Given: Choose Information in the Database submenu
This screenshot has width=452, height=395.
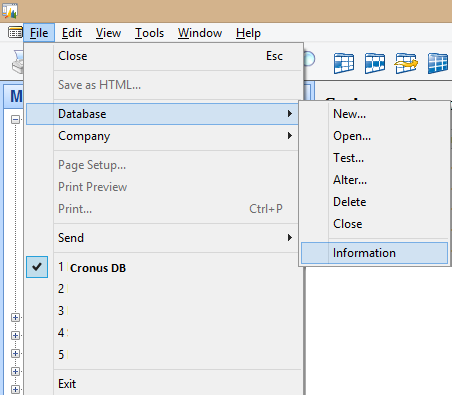Looking at the screenshot, I should click(x=374, y=253).
